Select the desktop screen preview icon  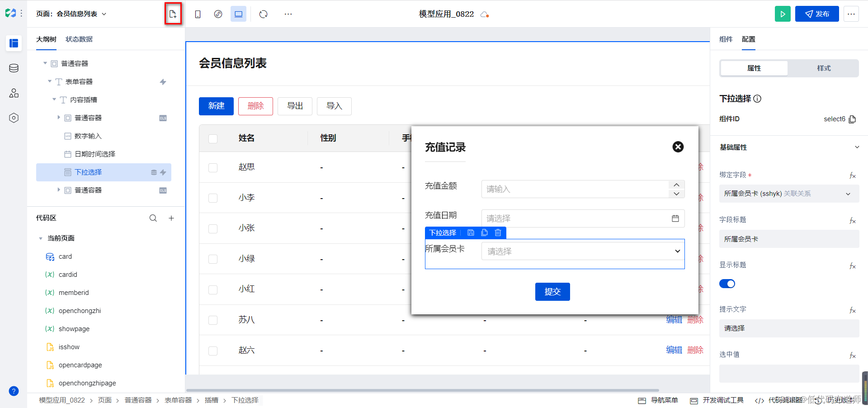click(238, 14)
